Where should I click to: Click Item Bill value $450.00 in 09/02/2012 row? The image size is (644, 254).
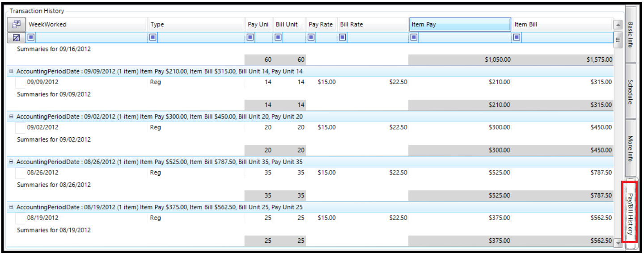point(601,127)
